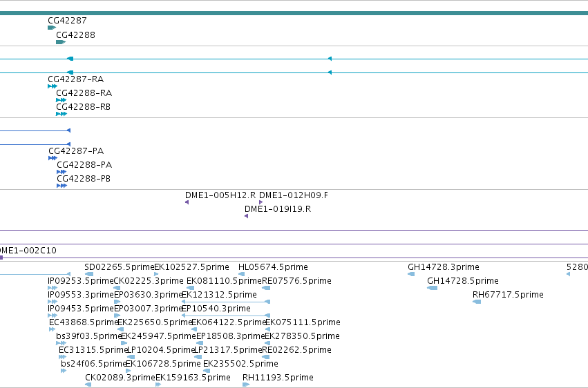The height and width of the screenshot is (388, 588).
Task: Click the CG42288 gene arrow glyph
Action: [x=61, y=42]
